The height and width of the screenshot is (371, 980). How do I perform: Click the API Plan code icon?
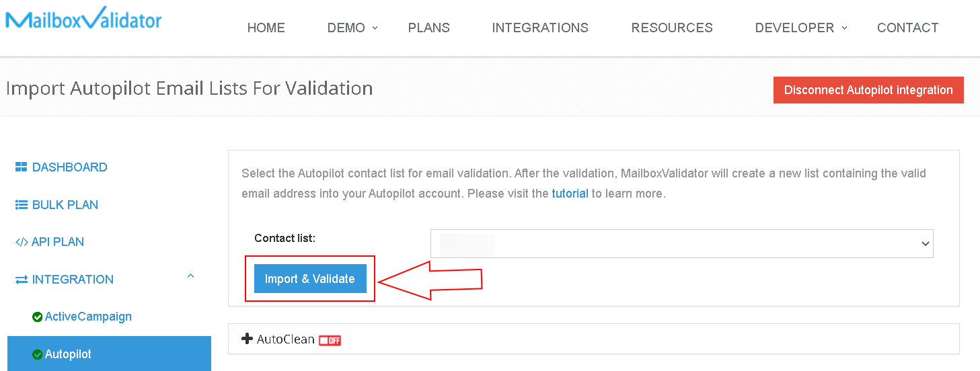point(21,242)
